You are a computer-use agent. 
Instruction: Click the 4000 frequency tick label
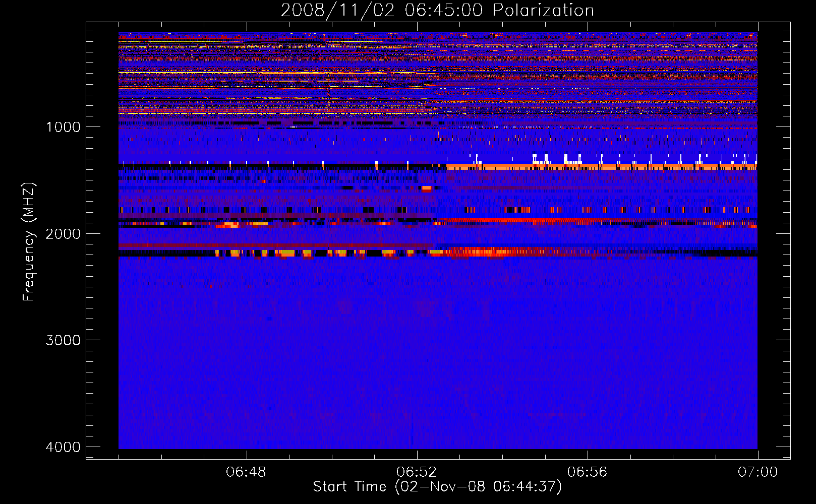[63, 447]
